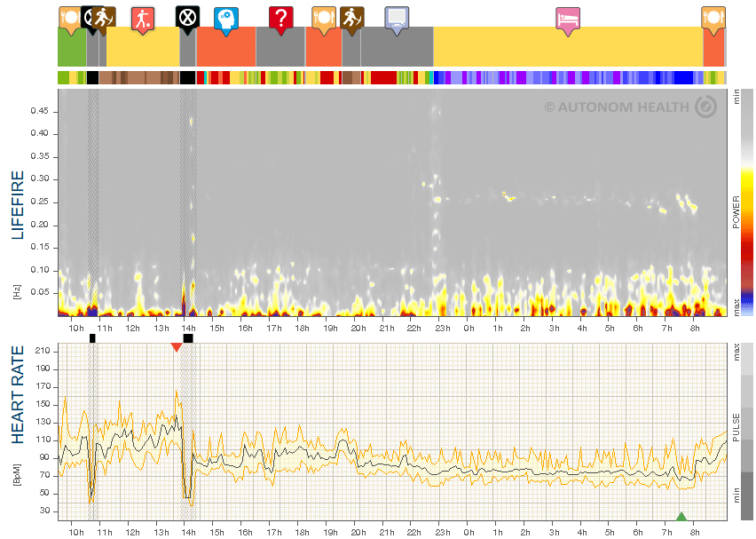This screenshot has height=539, width=756.
Task: Open the blue head-with-gears mental activity icon
Action: pyautogui.click(x=225, y=21)
